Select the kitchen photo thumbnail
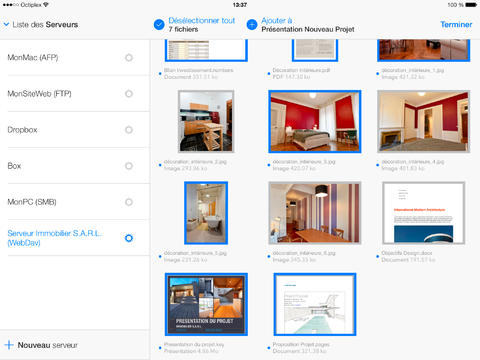Image resolution: width=480 pixels, height=360 pixels. click(x=206, y=122)
